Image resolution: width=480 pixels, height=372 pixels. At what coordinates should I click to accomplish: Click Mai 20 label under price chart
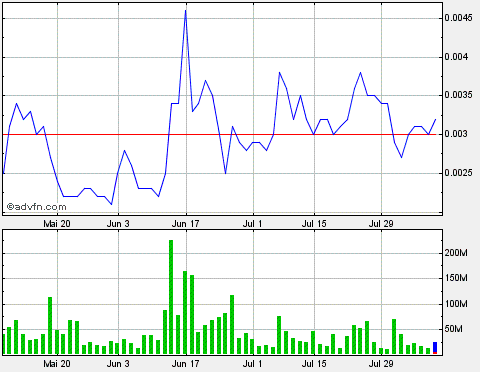coord(57,224)
